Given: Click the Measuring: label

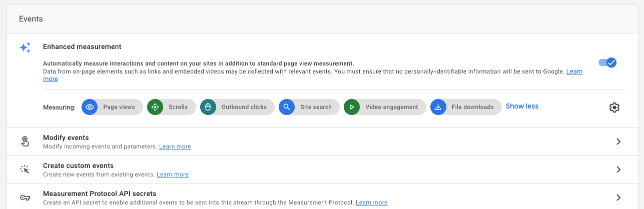Looking at the screenshot, I should tap(59, 107).
